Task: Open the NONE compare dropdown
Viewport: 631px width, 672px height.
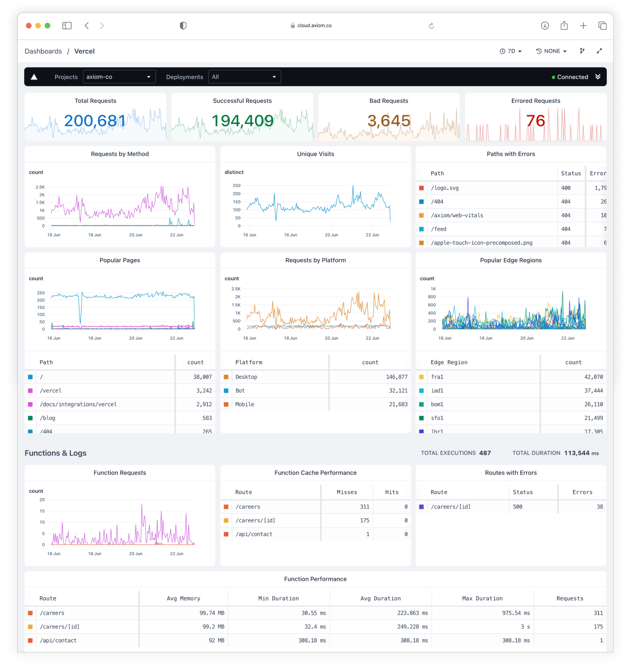Action: click(x=551, y=51)
